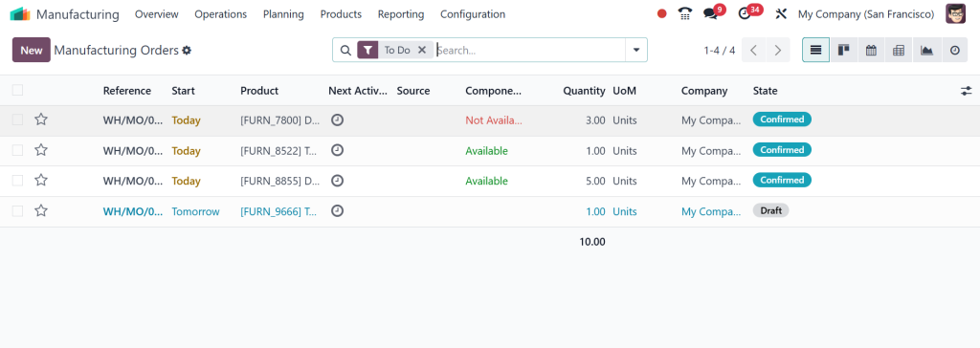The image size is (980, 348).
Task: Switch to graph view
Action: click(x=926, y=50)
